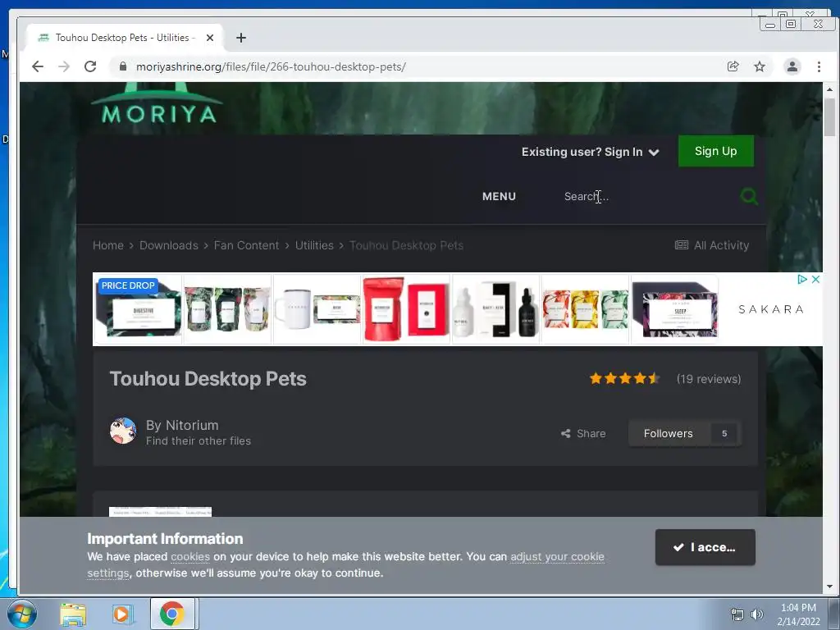Screen dimensions: 840x630
Task: Click the Touhou Desktop Pets breadcrumb text
Action: coord(406,245)
